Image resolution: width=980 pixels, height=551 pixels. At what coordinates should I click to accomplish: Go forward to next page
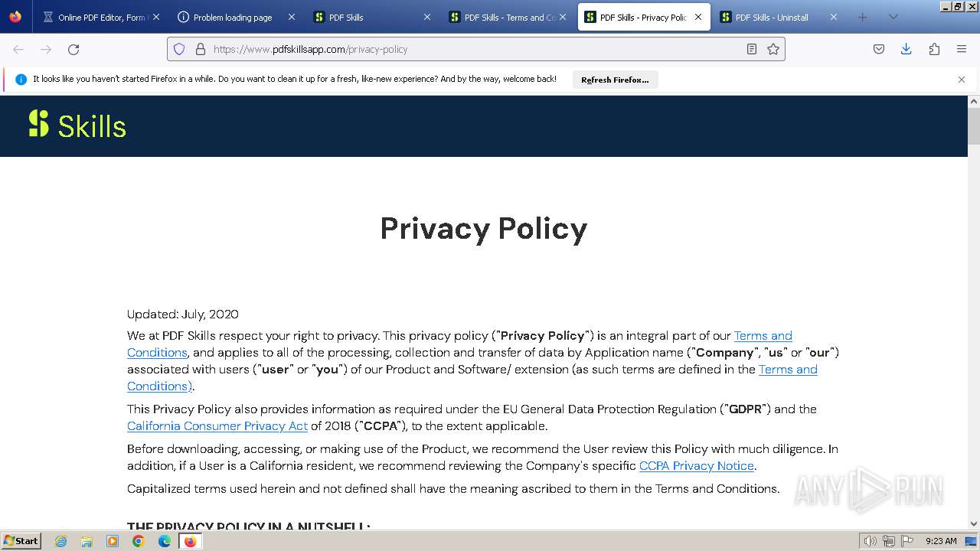coord(46,49)
